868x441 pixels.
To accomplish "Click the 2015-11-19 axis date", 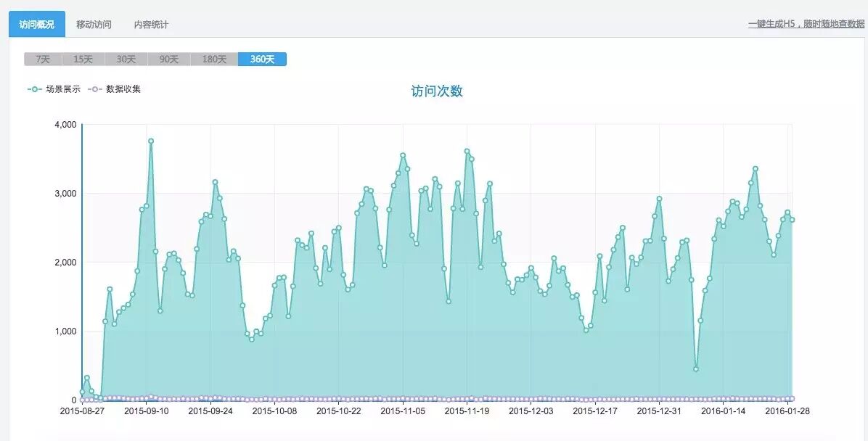I will click(467, 411).
